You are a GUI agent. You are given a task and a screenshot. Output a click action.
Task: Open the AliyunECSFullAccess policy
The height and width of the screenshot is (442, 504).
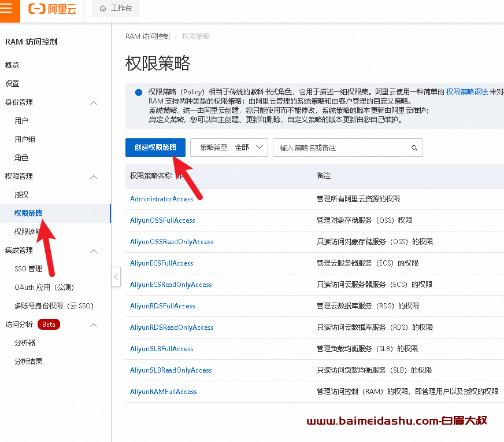(161, 263)
